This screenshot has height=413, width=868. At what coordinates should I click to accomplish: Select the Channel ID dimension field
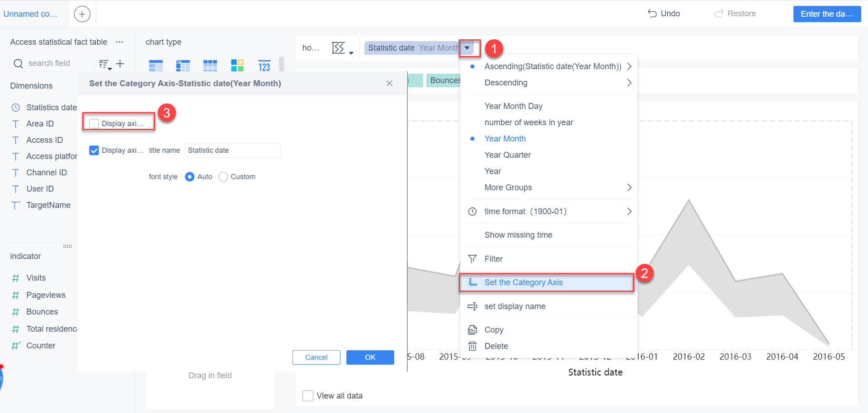47,173
